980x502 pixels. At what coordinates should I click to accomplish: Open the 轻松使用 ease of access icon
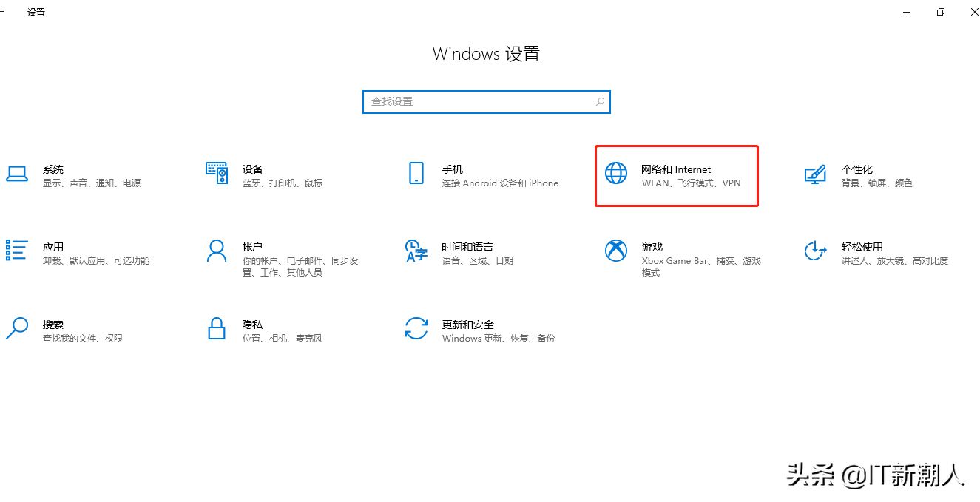coord(815,251)
